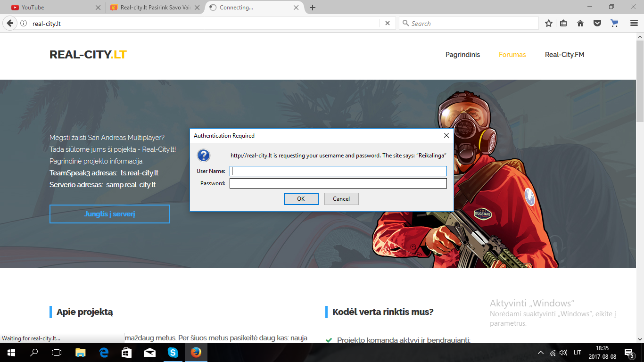
Task: Open Pagrindinis in site navigation
Action: 462,55
